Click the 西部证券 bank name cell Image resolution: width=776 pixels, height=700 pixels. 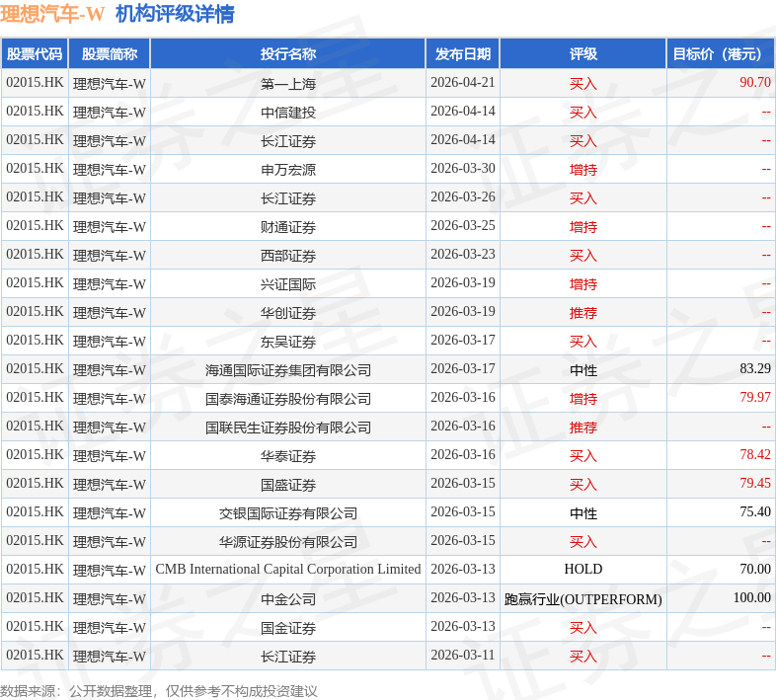[288, 256]
